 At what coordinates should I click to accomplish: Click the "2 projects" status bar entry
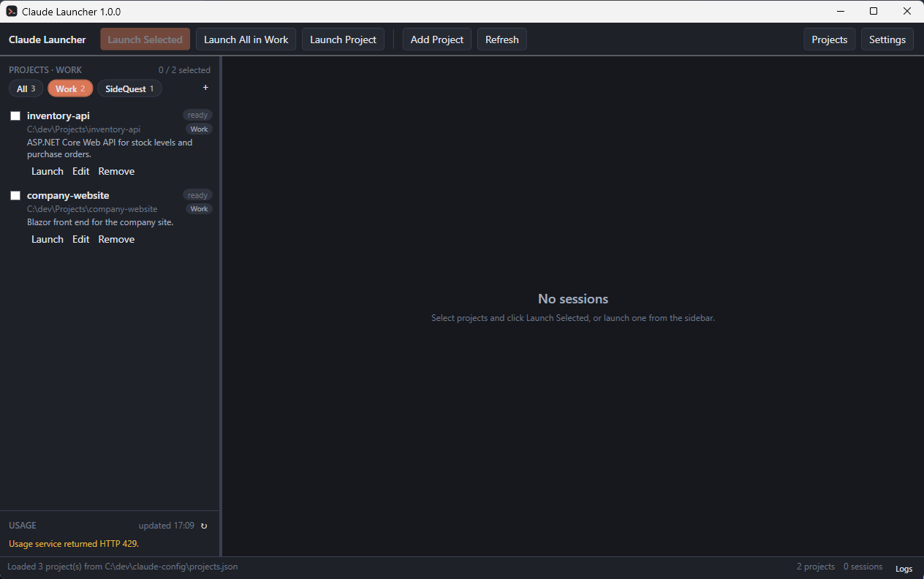(x=816, y=567)
